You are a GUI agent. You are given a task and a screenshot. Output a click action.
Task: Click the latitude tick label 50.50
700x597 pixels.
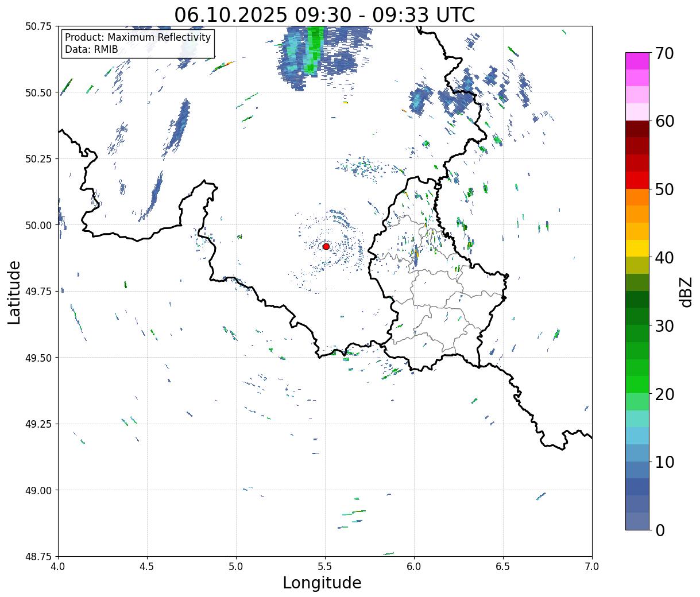coord(38,92)
